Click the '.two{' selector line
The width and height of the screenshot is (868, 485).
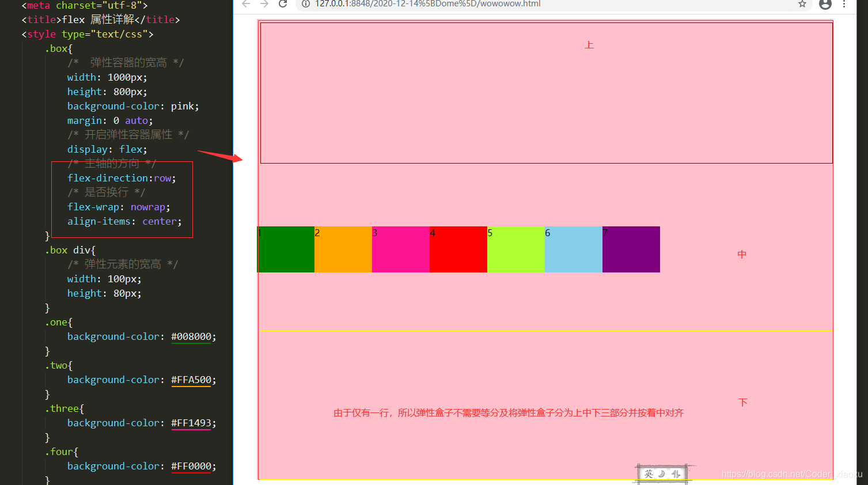click(59, 365)
